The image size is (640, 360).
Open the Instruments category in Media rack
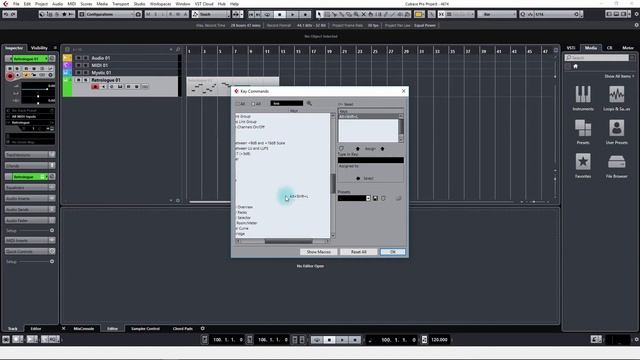(x=583, y=98)
